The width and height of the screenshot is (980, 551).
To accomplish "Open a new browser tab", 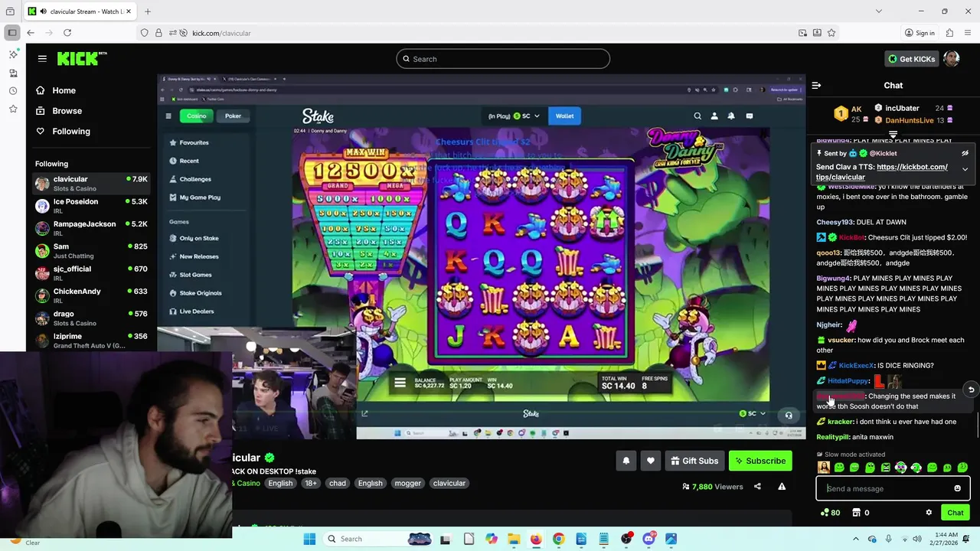I will click(x=148, y=11).
